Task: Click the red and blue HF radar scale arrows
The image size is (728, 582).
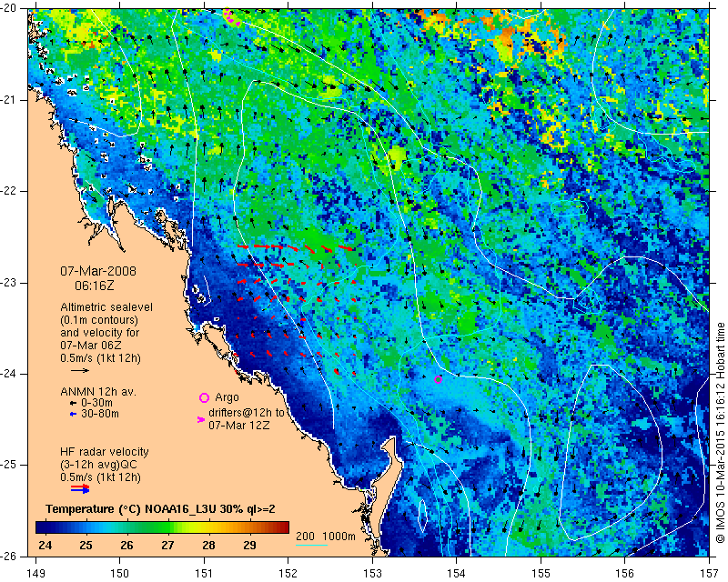Action: click(80, 488)
